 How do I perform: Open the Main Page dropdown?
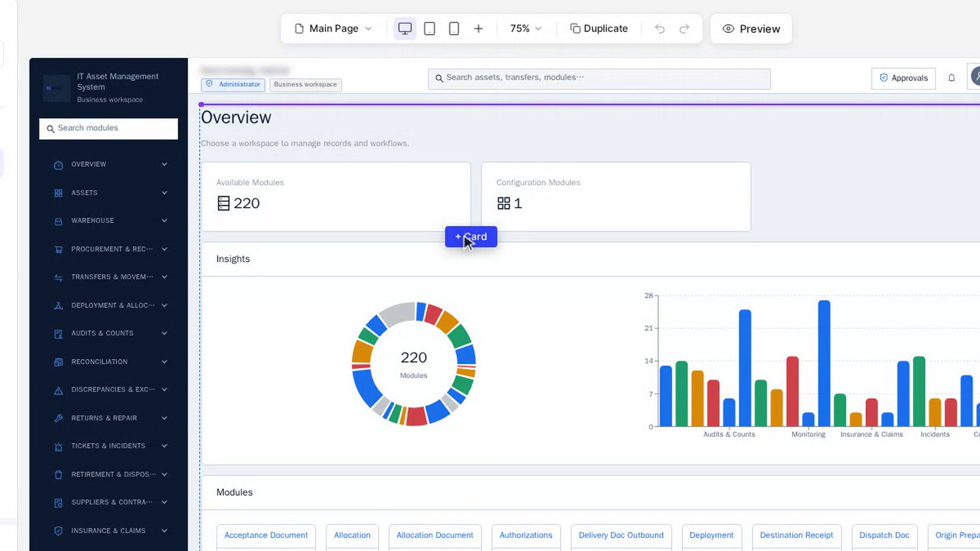coord(333,29)
